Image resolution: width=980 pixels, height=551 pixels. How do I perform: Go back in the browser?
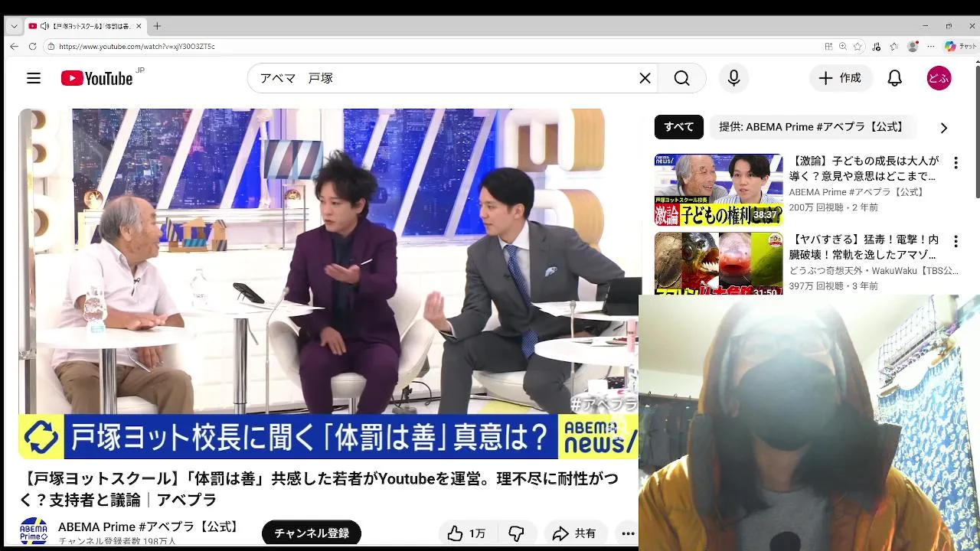[14, 47]
